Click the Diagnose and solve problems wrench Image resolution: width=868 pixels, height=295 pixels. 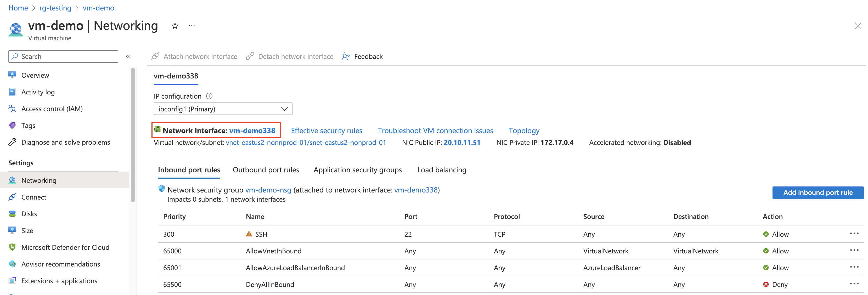13,143
